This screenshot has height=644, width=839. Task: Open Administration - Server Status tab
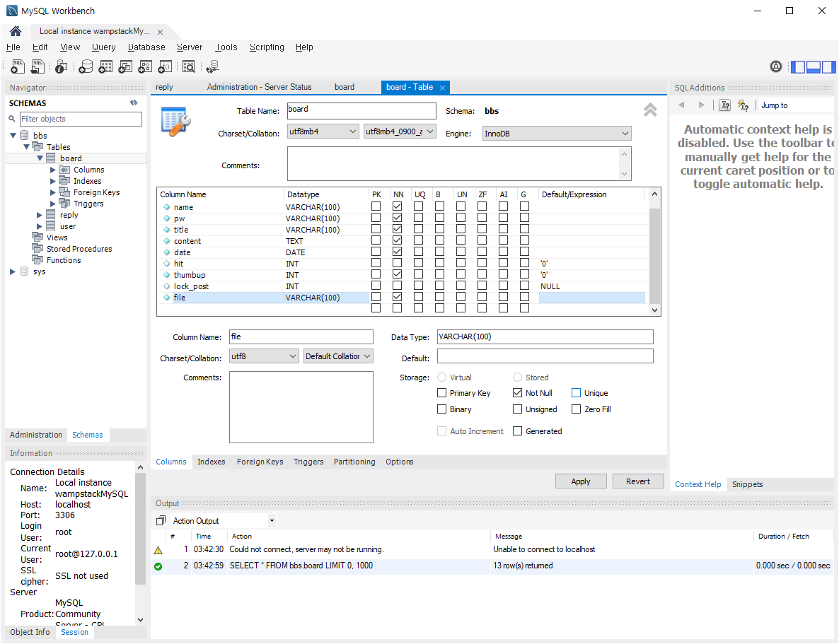click(259, 87)
